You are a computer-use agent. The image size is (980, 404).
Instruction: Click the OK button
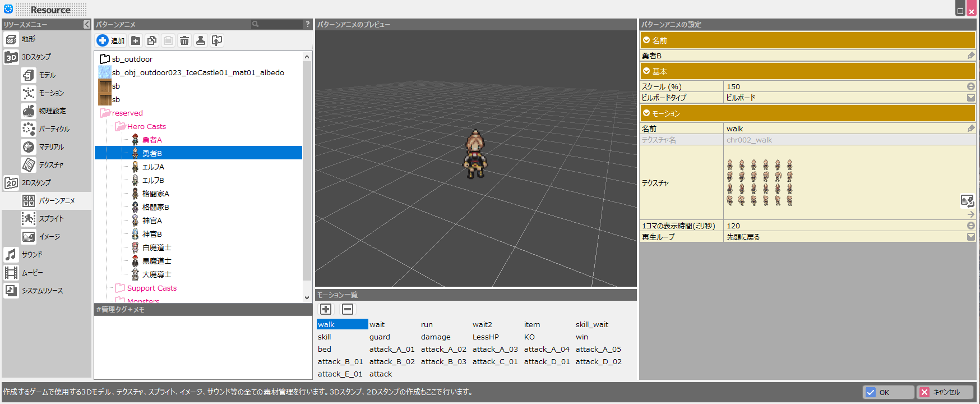(x=888, y=392)
